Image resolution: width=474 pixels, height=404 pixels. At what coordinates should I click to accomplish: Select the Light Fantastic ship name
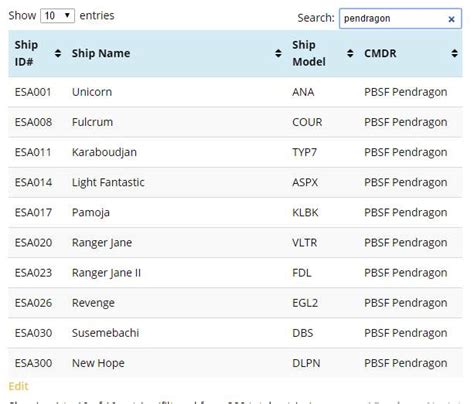coord(108,182)
